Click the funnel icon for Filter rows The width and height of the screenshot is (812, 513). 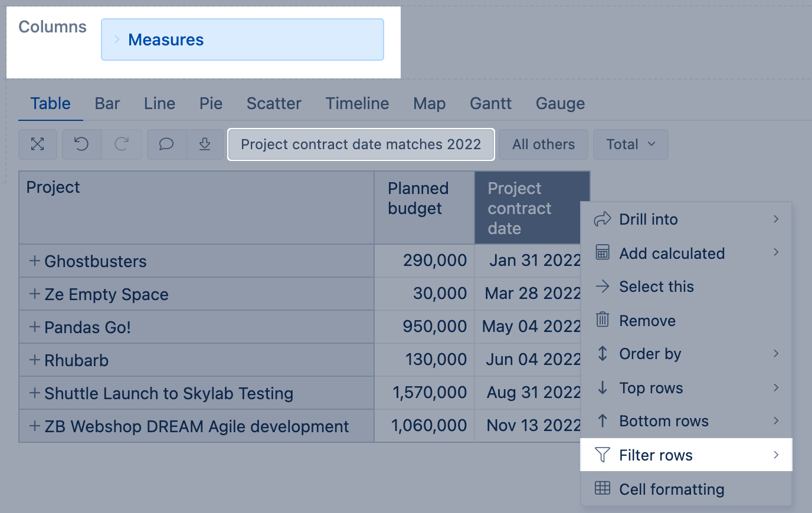[602, 455]
